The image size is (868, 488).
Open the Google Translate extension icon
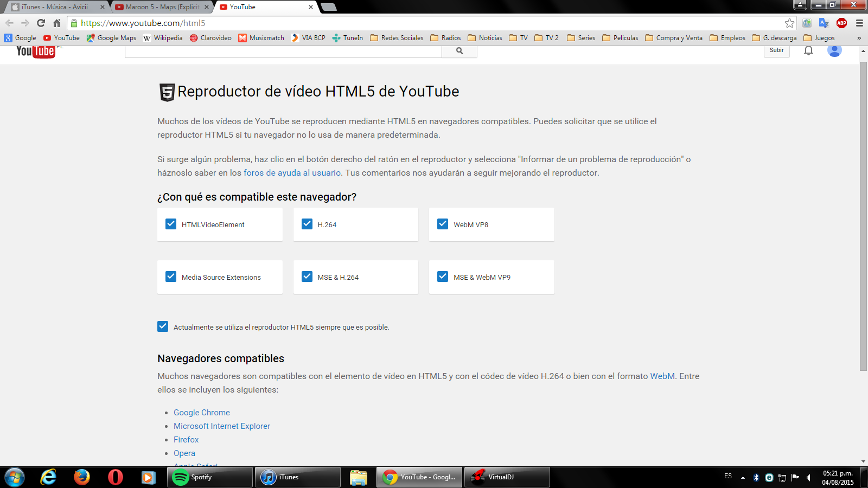pyautogui.click(x=824, y=23)
